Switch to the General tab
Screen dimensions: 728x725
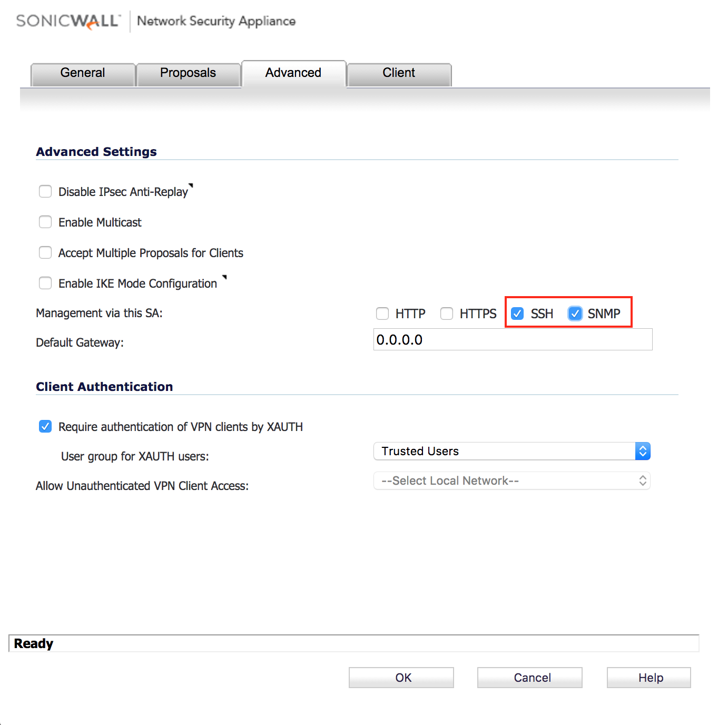point(82,73)
